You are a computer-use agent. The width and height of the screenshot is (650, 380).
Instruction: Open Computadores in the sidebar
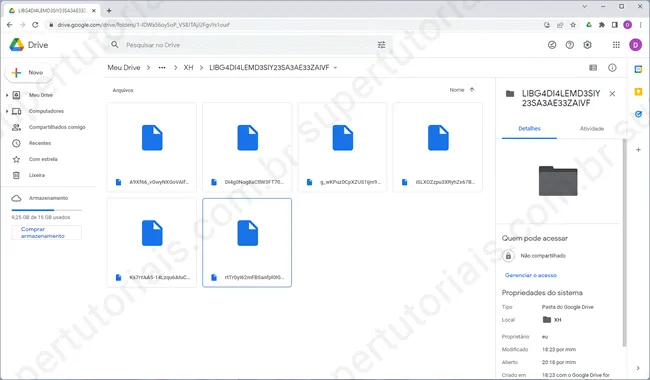(46, 111)
